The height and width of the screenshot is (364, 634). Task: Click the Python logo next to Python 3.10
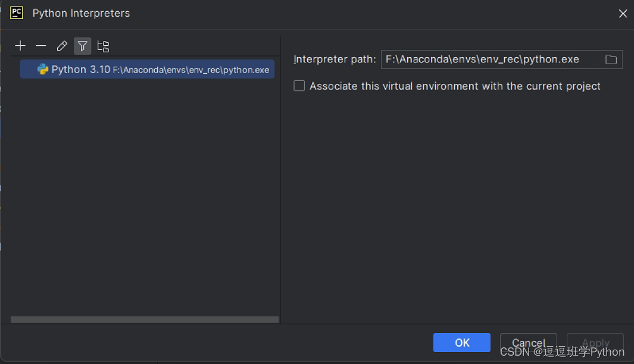43,70
